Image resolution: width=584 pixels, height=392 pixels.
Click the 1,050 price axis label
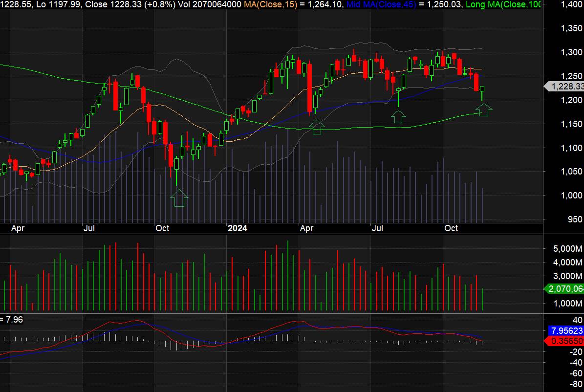[x=571, y=172]
